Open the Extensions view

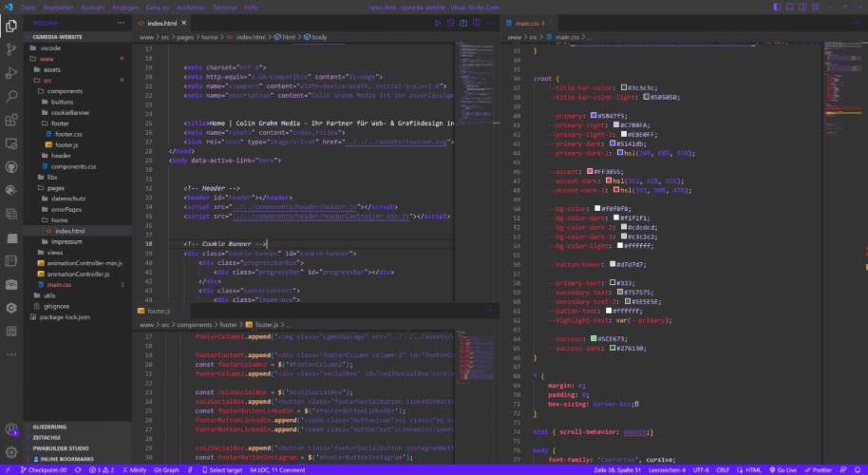click(11, 120)
